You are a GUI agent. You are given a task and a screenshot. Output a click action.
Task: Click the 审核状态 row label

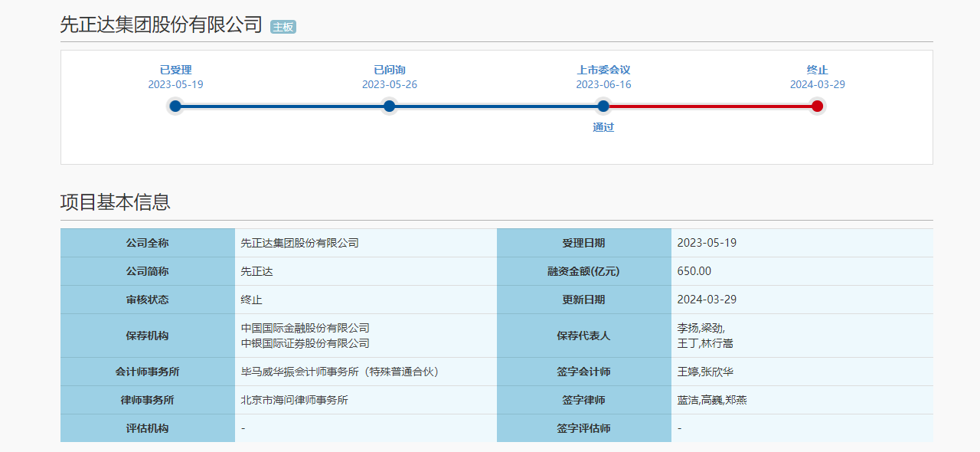[148, 300]
